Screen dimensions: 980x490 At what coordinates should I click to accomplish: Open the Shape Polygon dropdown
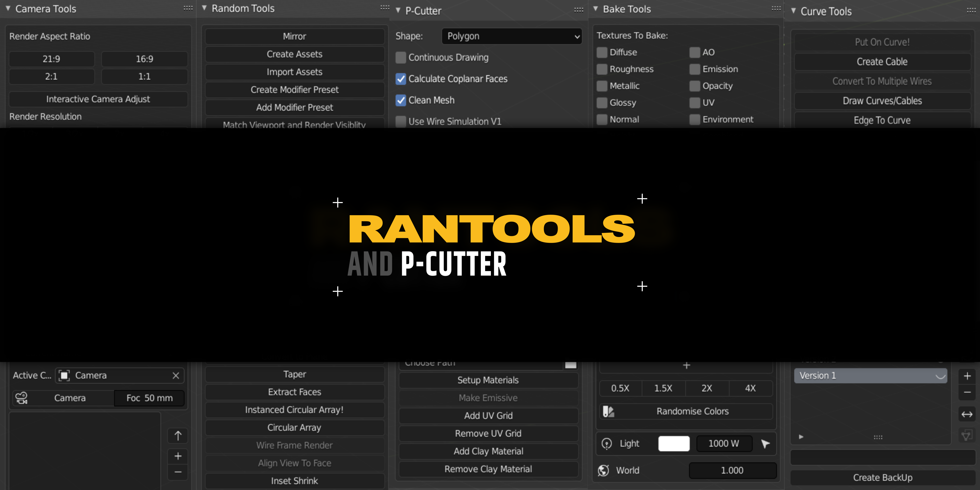(511, 36)
